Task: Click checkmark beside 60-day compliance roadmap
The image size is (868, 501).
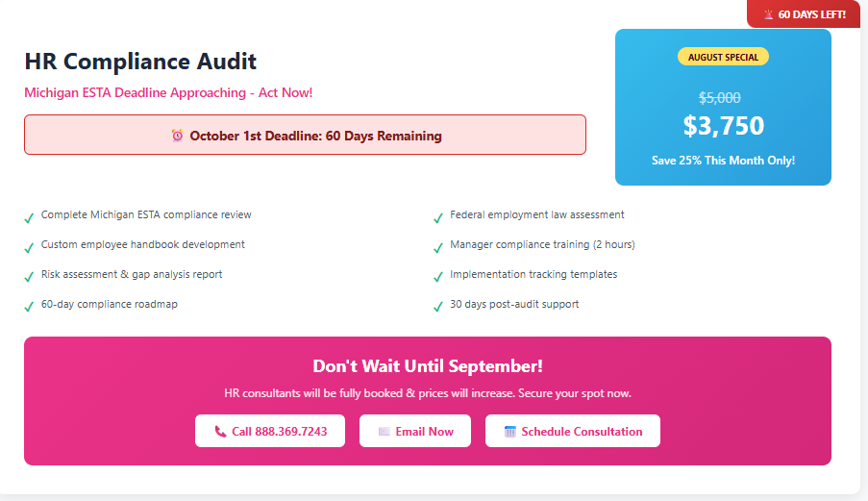Action: pyautogui.click(x=30, y=307)
